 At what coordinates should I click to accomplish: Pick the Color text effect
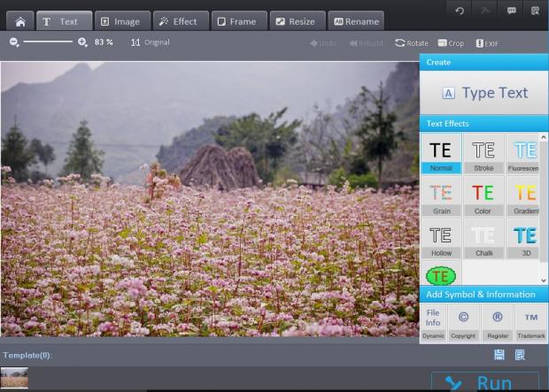point(483,196)
